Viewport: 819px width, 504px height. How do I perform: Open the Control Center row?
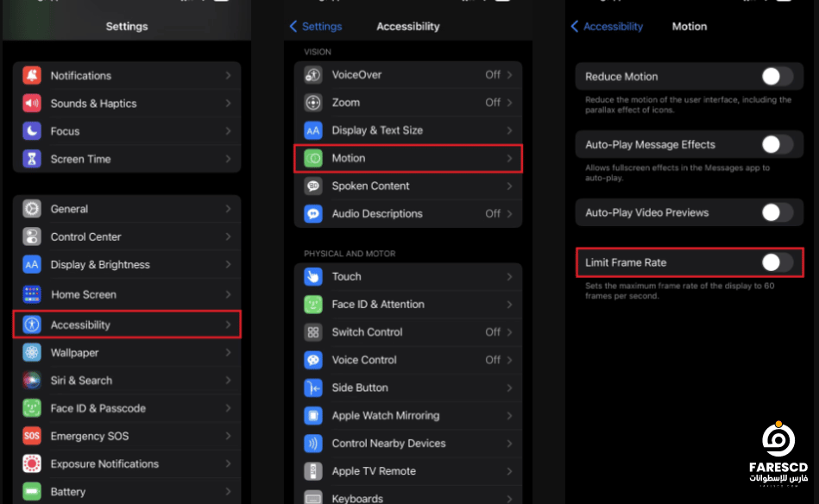[x=127, y=236]
